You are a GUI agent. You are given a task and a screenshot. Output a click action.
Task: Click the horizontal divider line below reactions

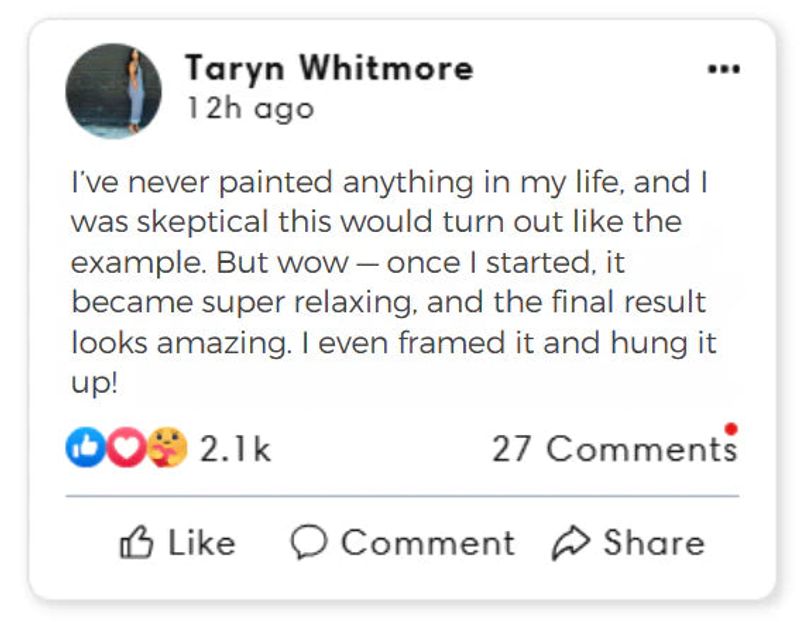point(402,495)
